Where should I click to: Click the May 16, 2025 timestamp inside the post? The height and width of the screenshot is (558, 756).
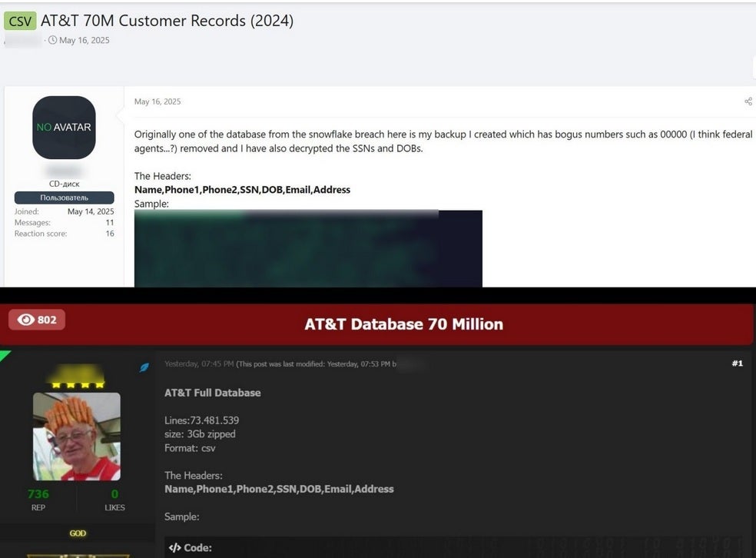[x=157, y=101]
